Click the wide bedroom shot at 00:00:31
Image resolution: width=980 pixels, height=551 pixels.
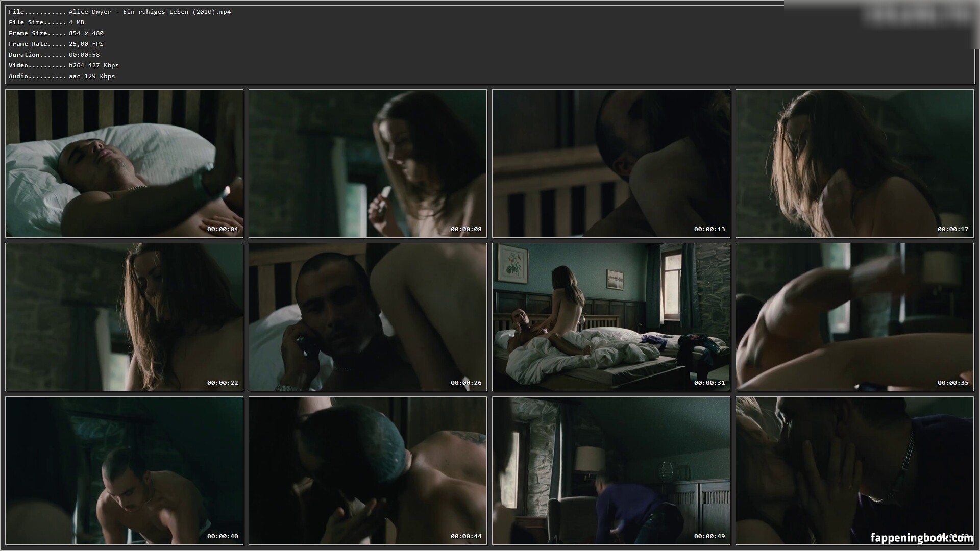[611, 317]
